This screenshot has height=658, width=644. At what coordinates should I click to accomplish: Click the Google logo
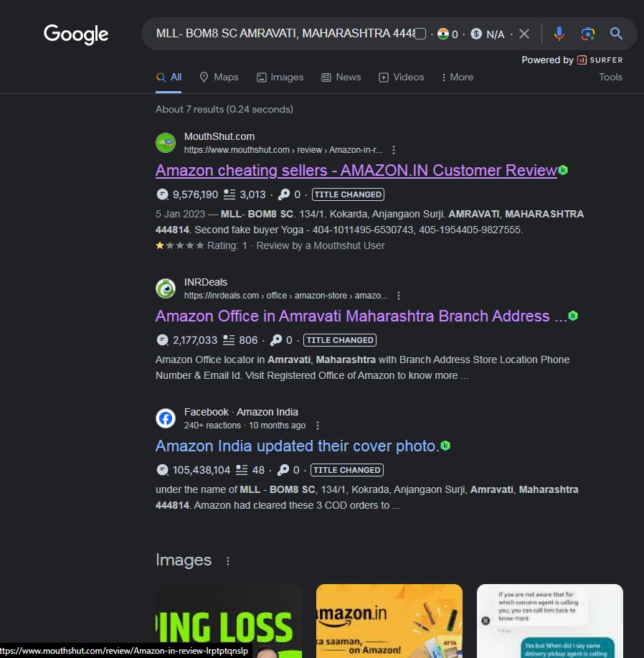click(x=76, y=34)
